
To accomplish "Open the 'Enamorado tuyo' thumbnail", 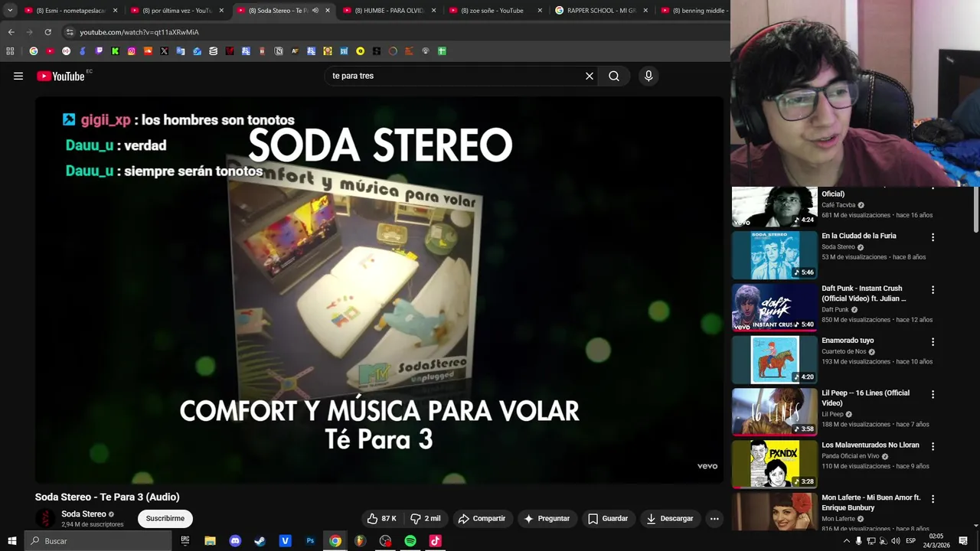I will pos(775,360).
